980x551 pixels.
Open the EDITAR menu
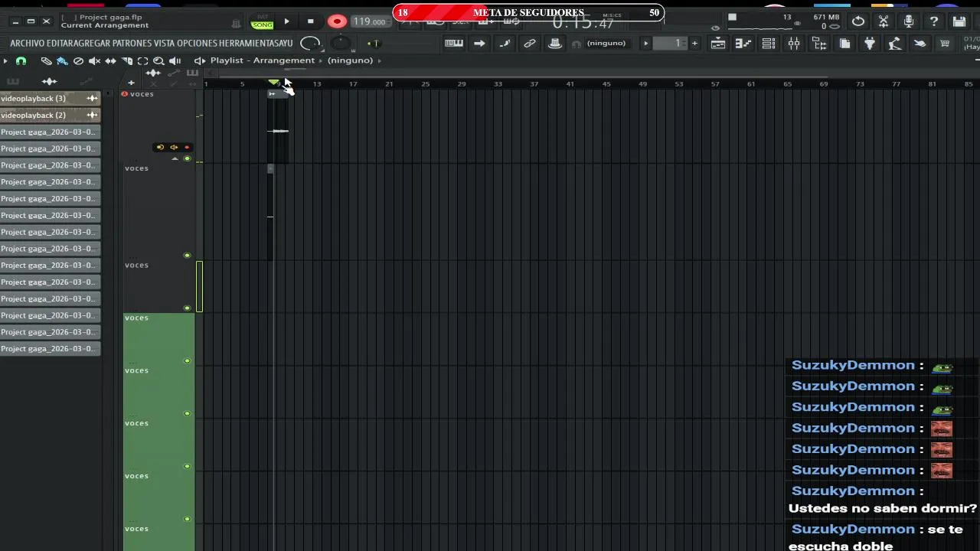click(x=59, y=44)
